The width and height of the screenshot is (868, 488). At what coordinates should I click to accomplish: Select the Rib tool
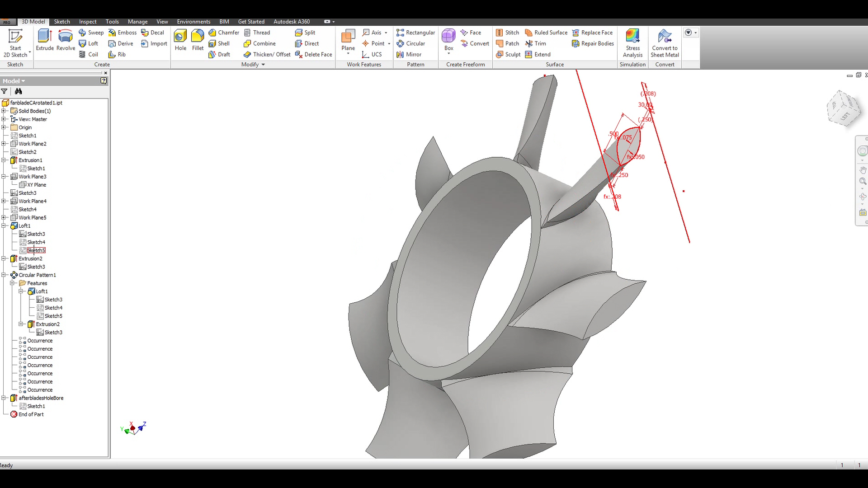[117, 54]
